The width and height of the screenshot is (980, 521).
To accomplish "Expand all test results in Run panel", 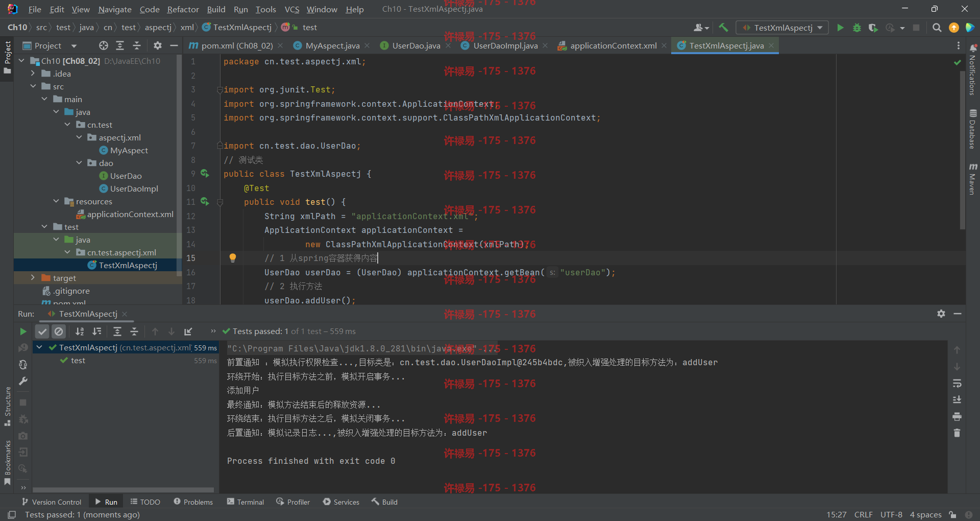I will click(117, 331).
